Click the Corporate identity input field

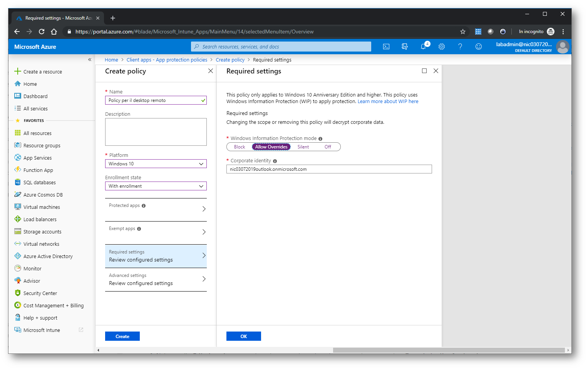tap(329, 169)
